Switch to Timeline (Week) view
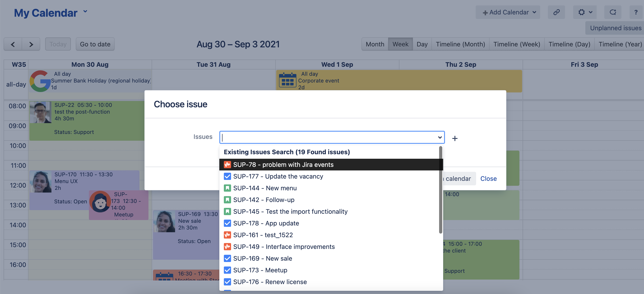This screenshot has height=294, width=644. pos(517,44)
